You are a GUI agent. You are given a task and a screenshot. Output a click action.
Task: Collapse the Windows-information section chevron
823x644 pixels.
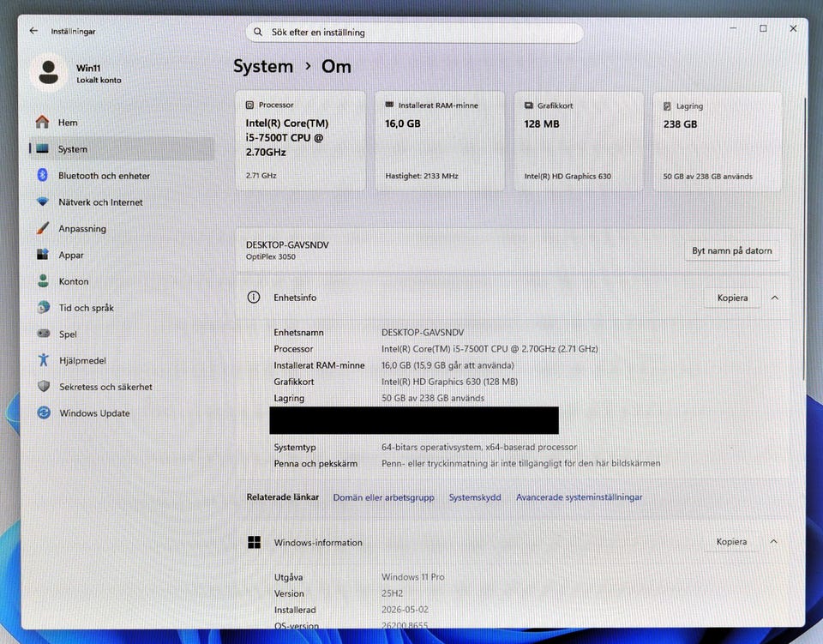click(773, 541)
